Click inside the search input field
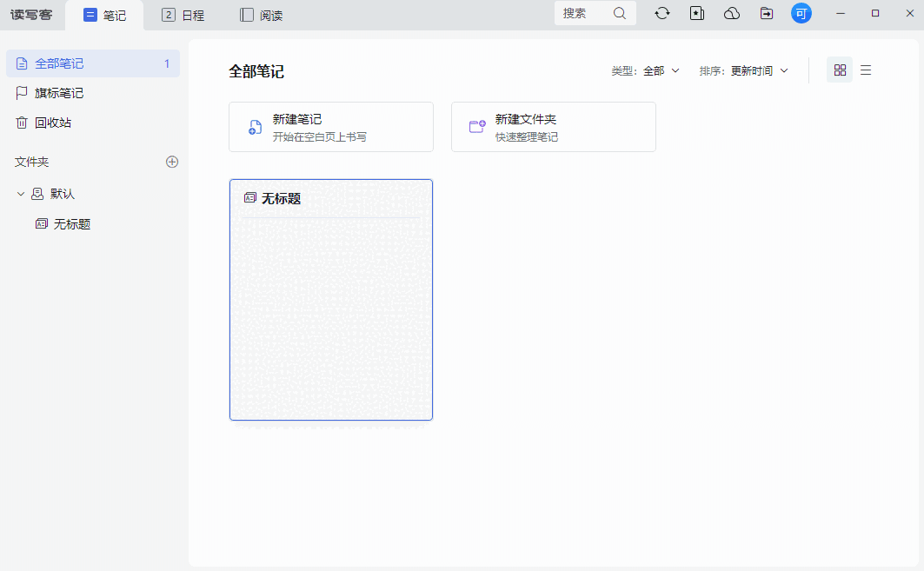Viewport: 924px width, 571px height. 582,13
